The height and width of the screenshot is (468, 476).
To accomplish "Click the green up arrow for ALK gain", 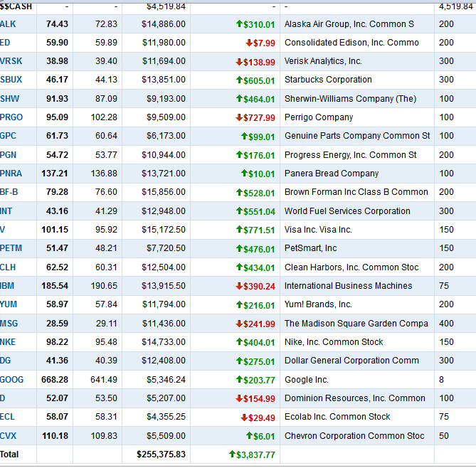I will [x=239, y=23].
